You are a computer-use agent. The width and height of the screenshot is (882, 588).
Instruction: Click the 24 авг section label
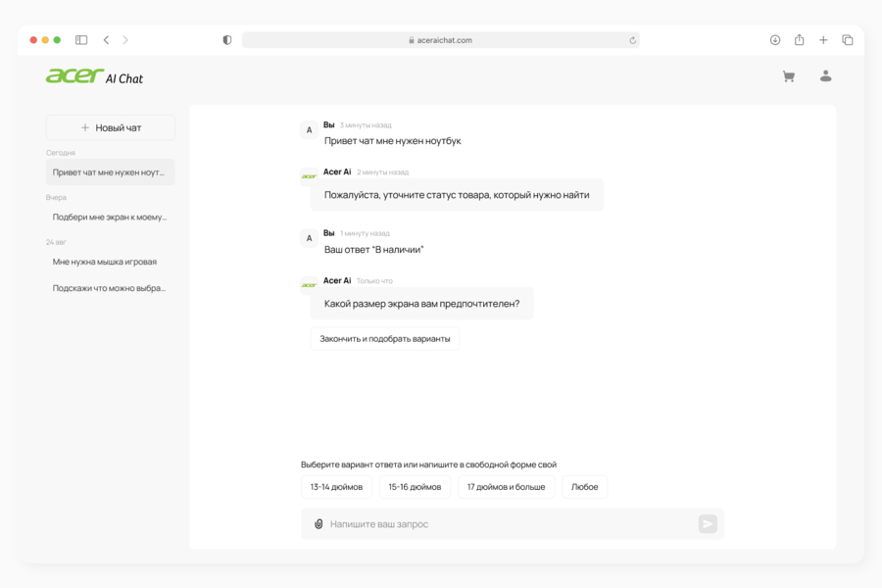(56, 242)
